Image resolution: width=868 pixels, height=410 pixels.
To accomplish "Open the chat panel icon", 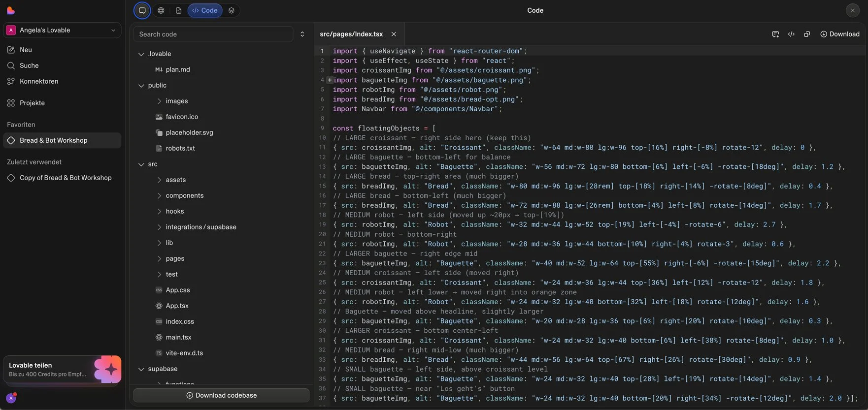I will tap(142, 10).
